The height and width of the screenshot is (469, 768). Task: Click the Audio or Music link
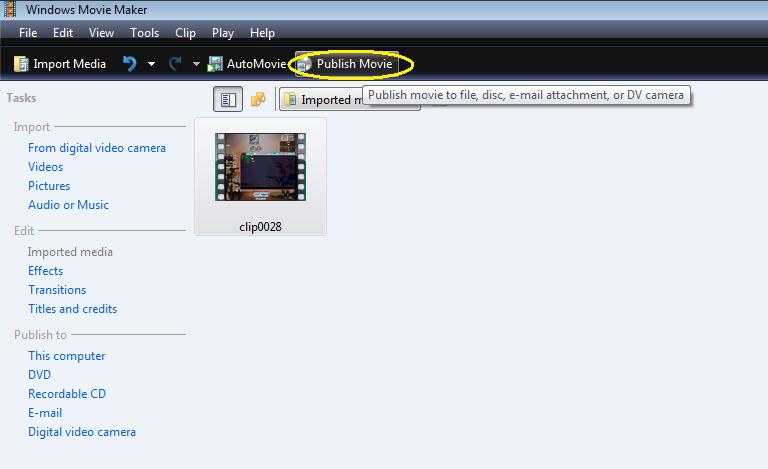(68, 205)
